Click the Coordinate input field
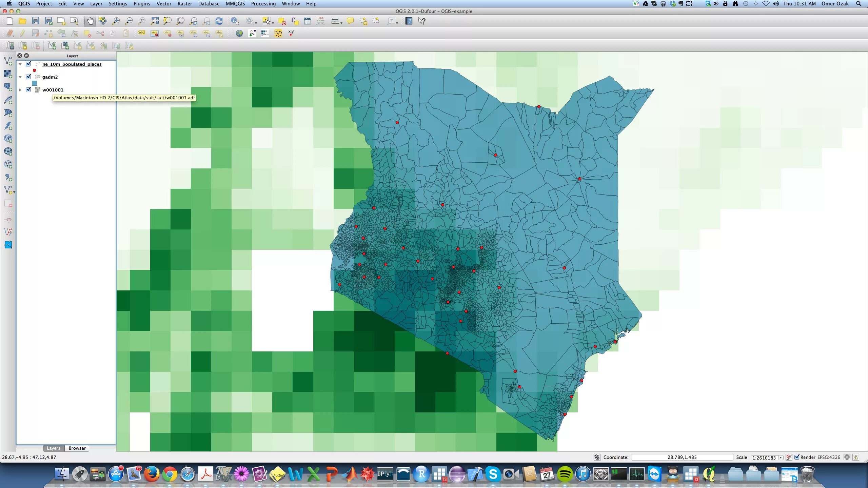This screenshot has width=868, height=488. (682, 457)
